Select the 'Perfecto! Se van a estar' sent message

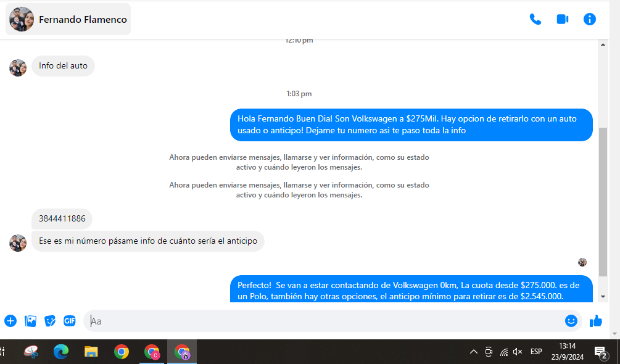coord(411,290)
